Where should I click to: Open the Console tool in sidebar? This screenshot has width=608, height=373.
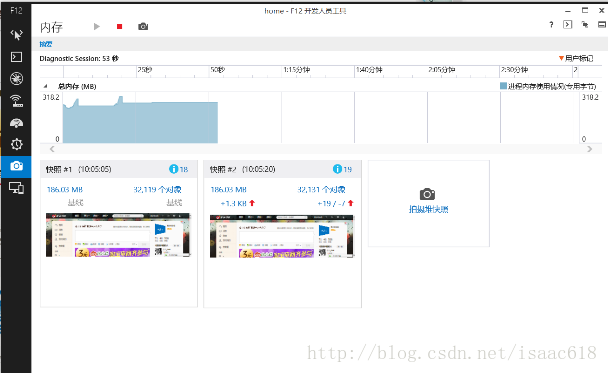click(16, 57)
